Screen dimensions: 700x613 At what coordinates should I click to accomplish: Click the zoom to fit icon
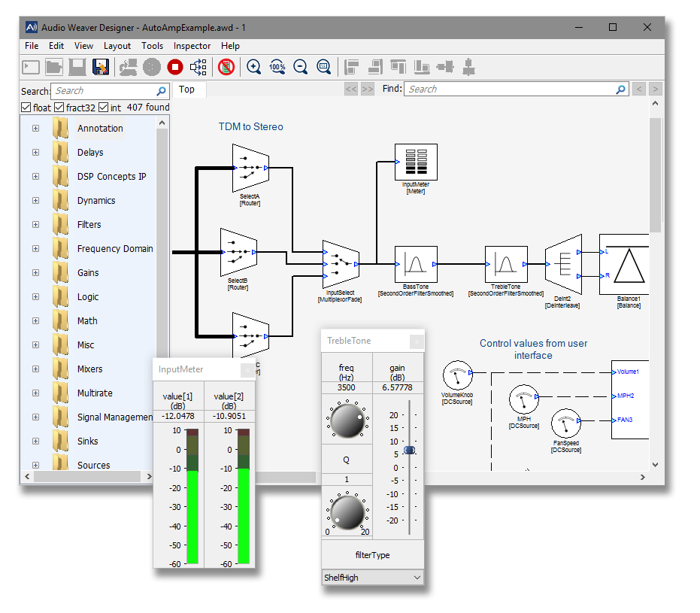[x=323, y=68]
